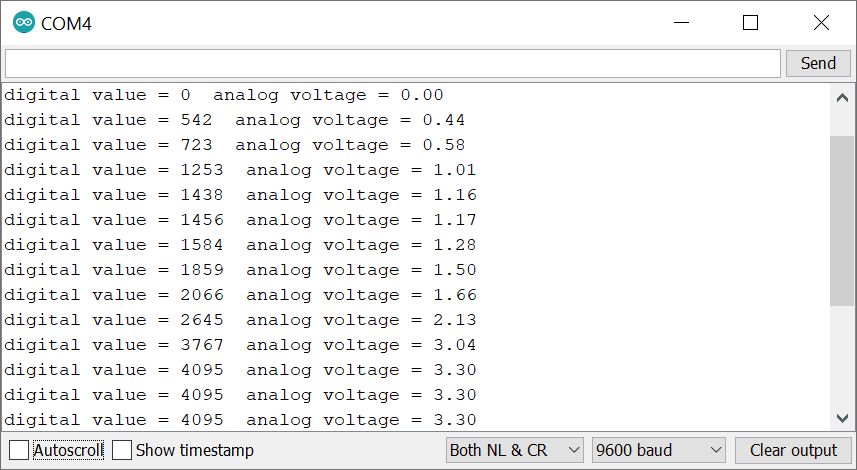Image resolution: width=857 pixels, height=470 pixels.
Task: Click the COM4 title text
Action: click(x=66, y=22)
